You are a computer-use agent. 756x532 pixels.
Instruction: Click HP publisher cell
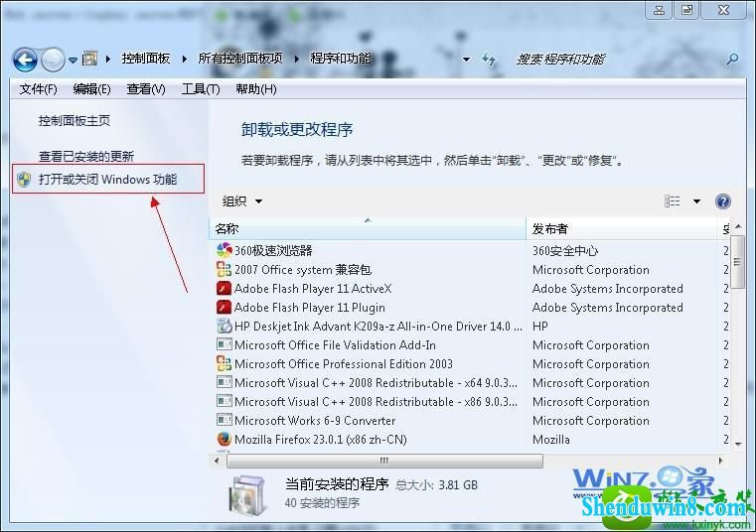(540, 327)
